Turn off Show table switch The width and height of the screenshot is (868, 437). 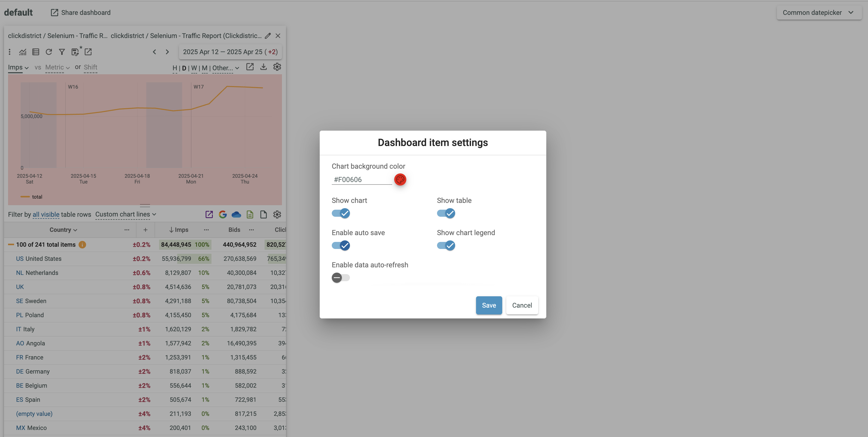pos(446,213)
